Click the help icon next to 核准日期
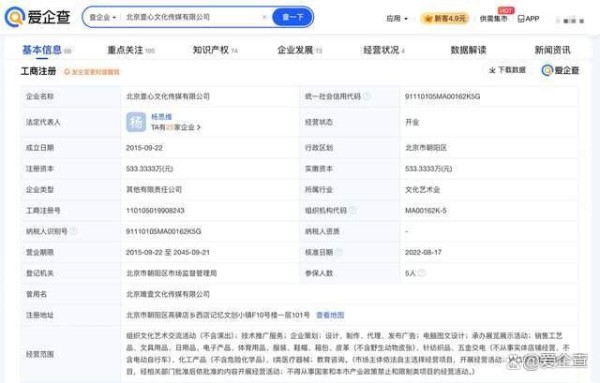This screenshot has width=600, height=383. (x=339, y=252)
